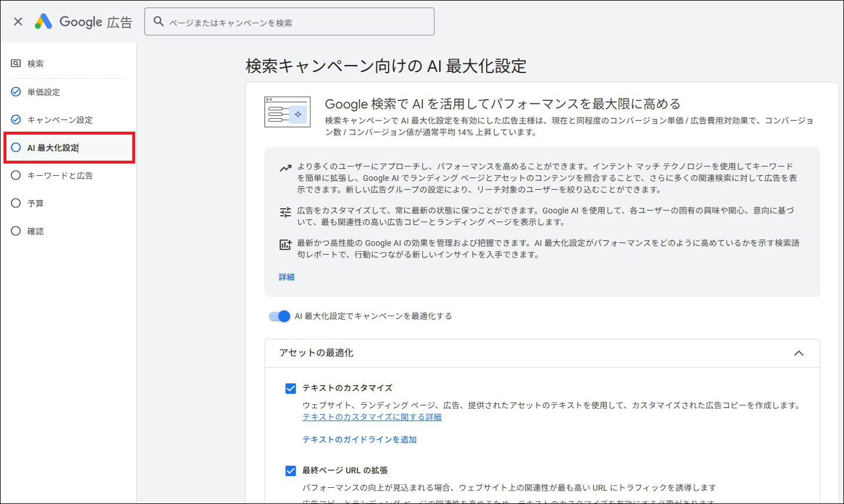Click the insights chart icon in info box
This screenshot has width=844, height=504.
click(x=285, y=245)
